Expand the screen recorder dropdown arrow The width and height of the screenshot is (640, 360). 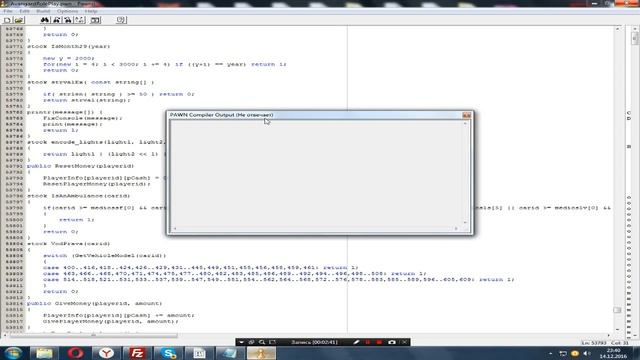click(x=241, y=342)
